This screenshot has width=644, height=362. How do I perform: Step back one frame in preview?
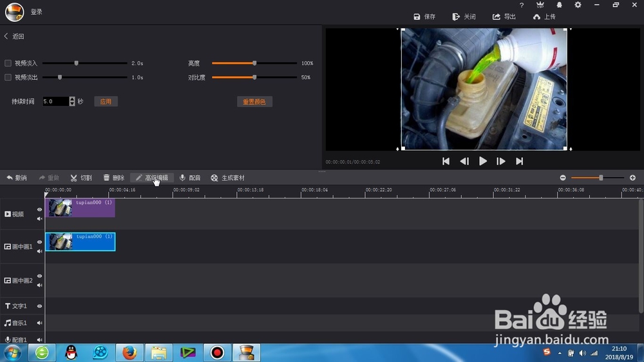pyautogui.click(x=464, y=162)
